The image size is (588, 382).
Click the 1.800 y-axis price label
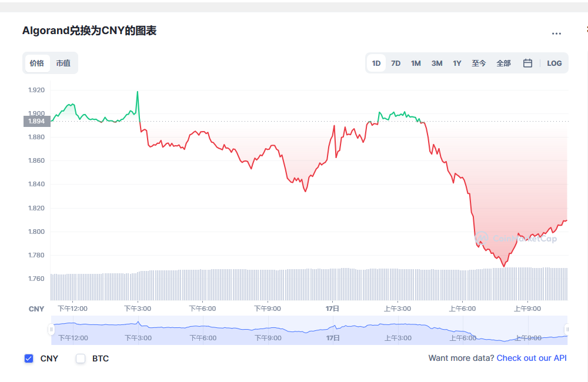tap(36, 232)
